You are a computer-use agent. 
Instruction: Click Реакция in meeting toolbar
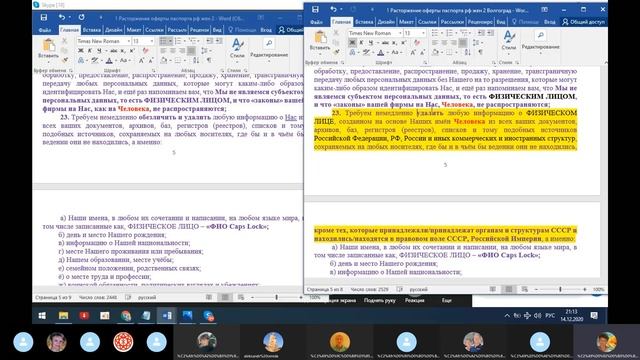click(415, 300)
